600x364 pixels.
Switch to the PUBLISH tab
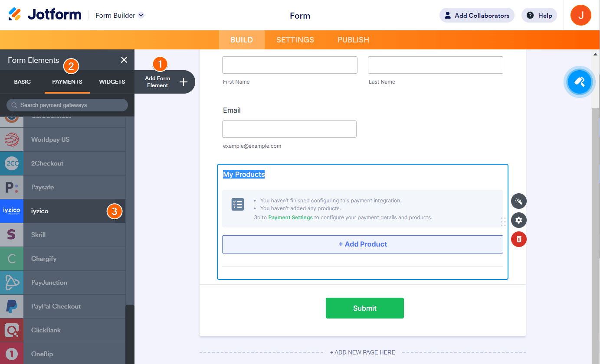coord(353,40)
